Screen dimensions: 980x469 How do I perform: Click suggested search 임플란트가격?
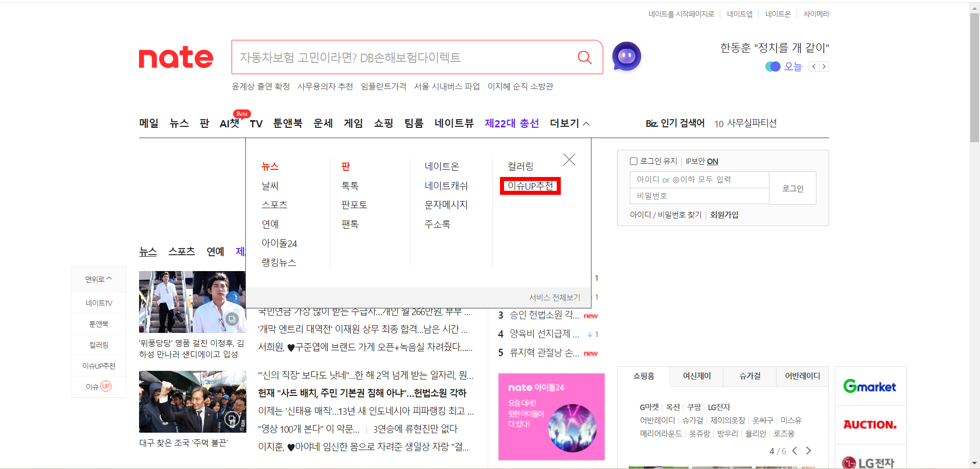coord(383,86)
